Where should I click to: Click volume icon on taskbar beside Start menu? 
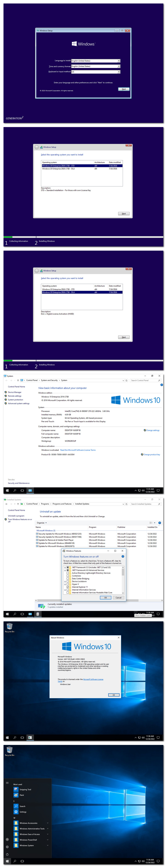tap(143, 861)
